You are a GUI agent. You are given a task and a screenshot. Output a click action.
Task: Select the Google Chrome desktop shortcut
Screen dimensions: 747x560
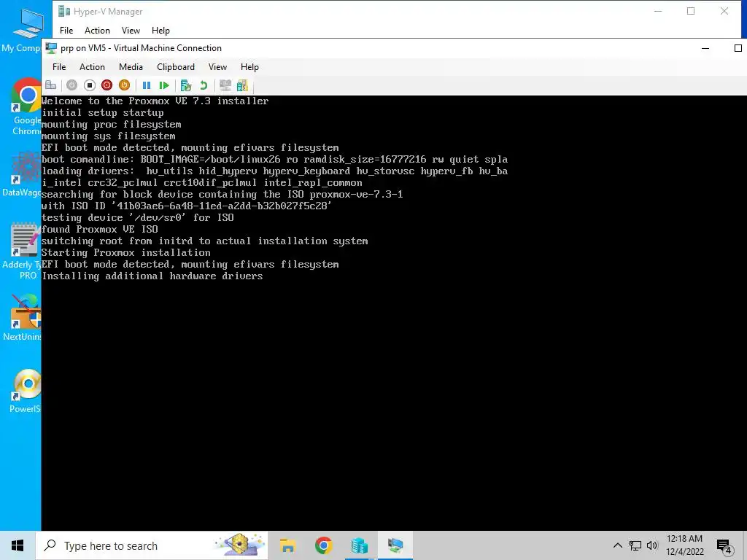(x=25, y=107)
